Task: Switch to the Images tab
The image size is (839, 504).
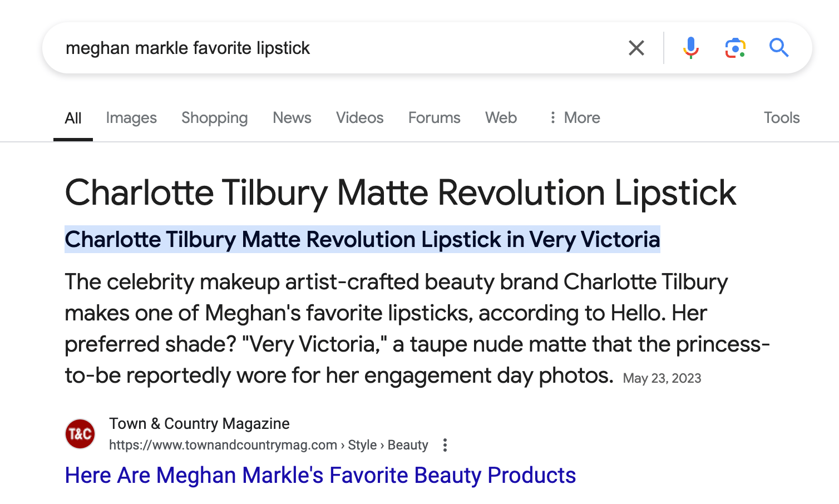Action: (x=131, y=118)
